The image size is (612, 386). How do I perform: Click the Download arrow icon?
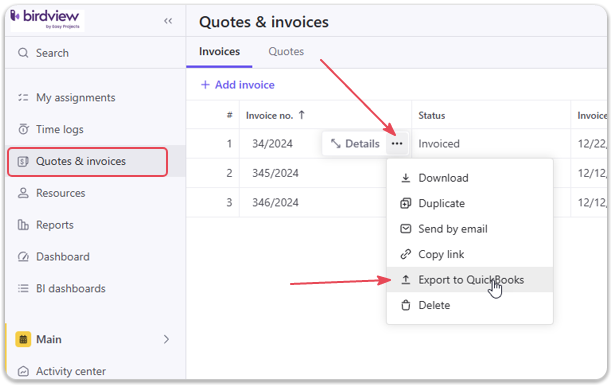[x=406, y=178]
